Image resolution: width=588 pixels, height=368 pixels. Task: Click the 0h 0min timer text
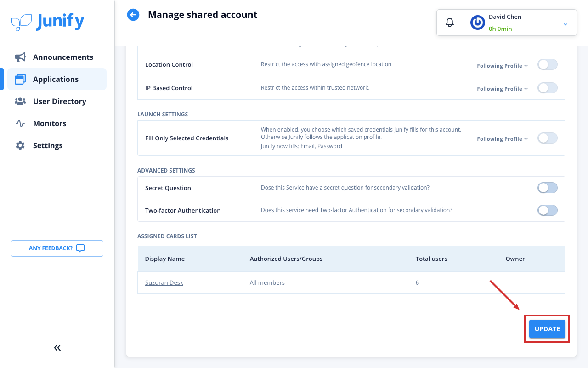pyautogui.click(x=500, y=29)
